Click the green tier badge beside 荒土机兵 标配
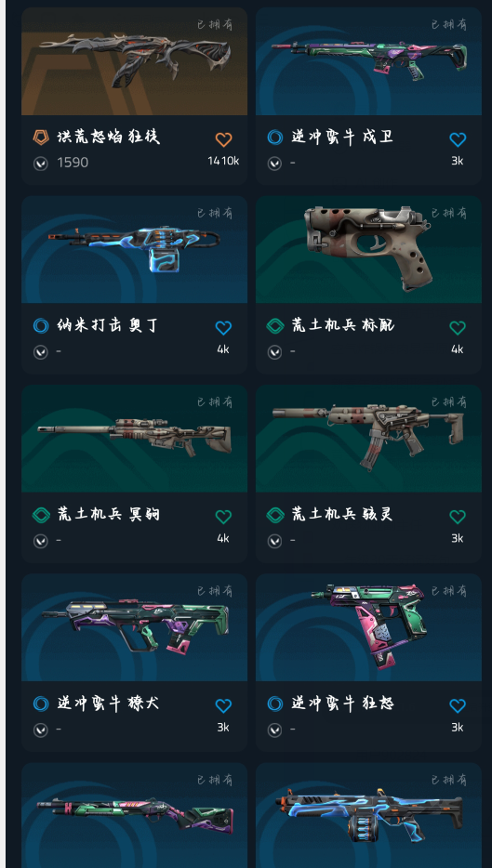This screenshot has height=868, width=492. (275, 325)
